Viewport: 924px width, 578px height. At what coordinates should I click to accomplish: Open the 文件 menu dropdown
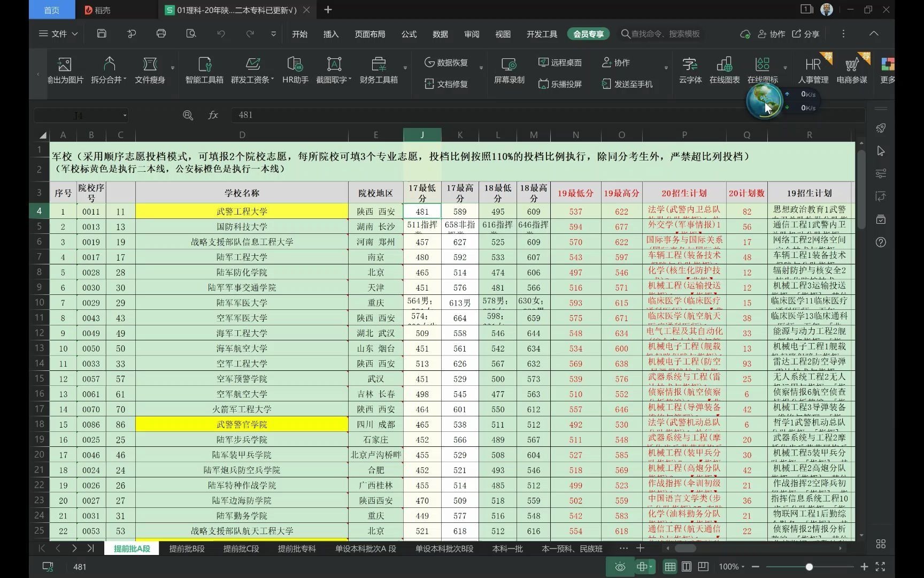coord(59,34)
